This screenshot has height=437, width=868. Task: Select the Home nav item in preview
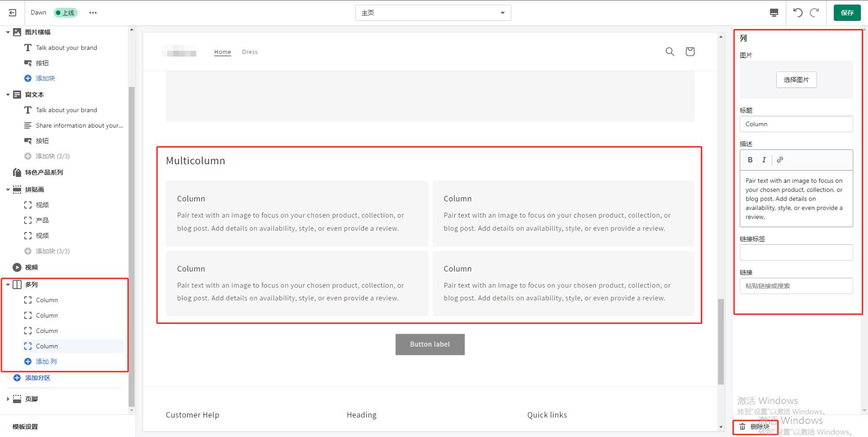tap(222, 52)
